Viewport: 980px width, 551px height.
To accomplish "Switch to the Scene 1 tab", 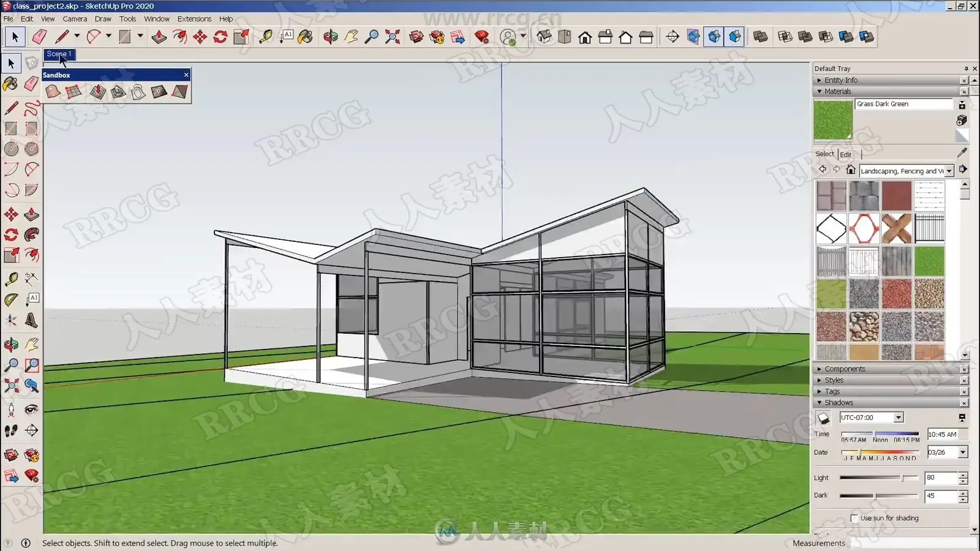I will (59, 54).
